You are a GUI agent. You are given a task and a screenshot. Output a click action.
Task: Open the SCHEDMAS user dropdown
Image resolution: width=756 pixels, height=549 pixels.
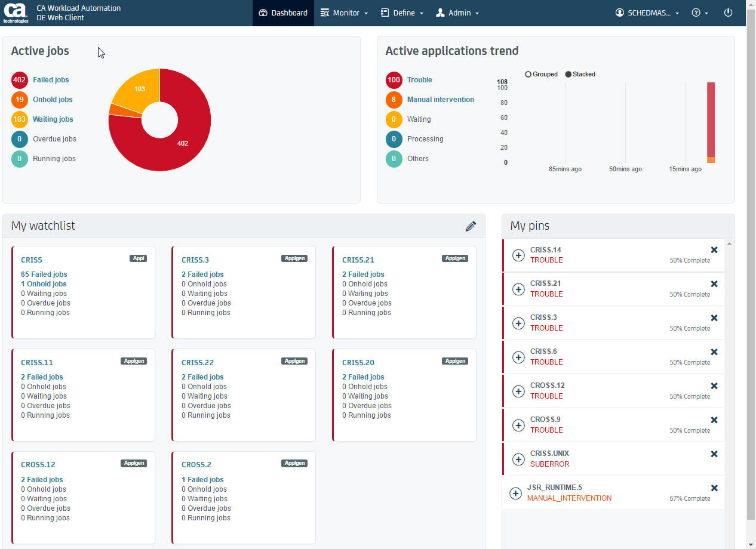click(647, 13)
